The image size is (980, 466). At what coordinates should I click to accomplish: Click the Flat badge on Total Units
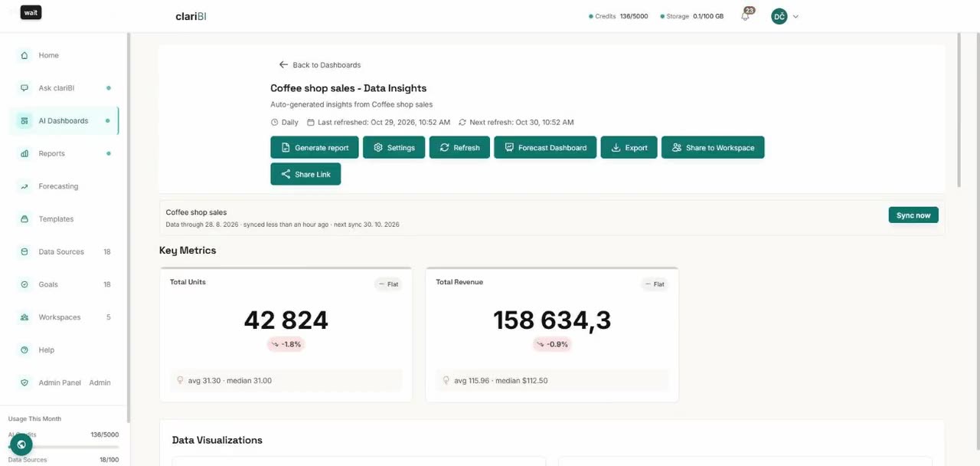[387, 284]
